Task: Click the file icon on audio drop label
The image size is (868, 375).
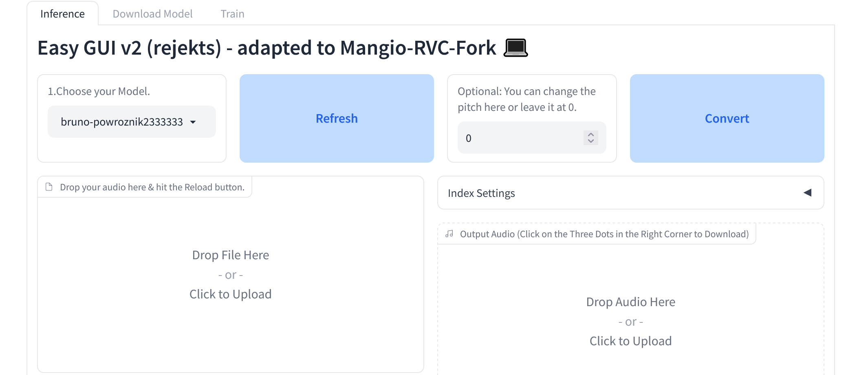Action: coord(49,187)
